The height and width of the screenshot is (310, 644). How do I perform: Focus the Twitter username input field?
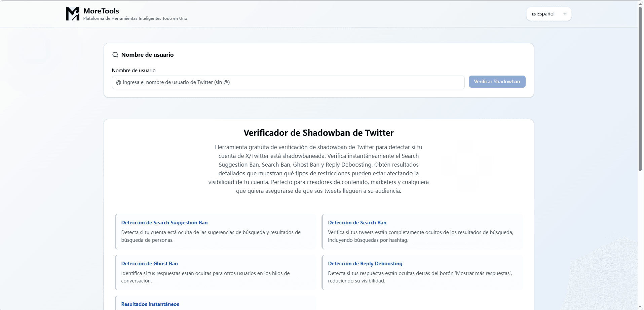pyautogui.click(x=288, y=82)
